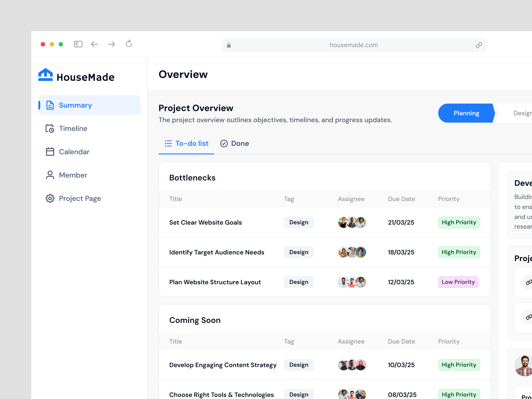Select the Planning stage tab
The image size is (532, 399).
(x=466, y=113)
